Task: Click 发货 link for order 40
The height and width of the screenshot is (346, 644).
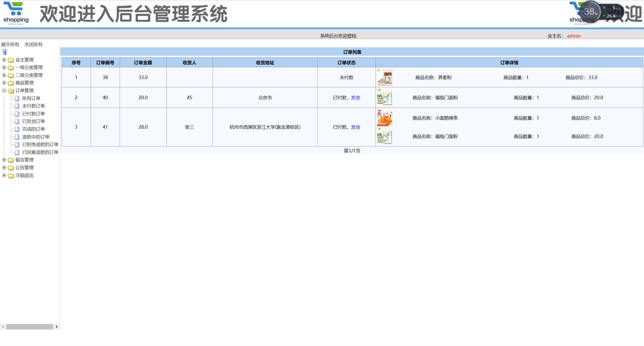Action: (x=355, y=98)
